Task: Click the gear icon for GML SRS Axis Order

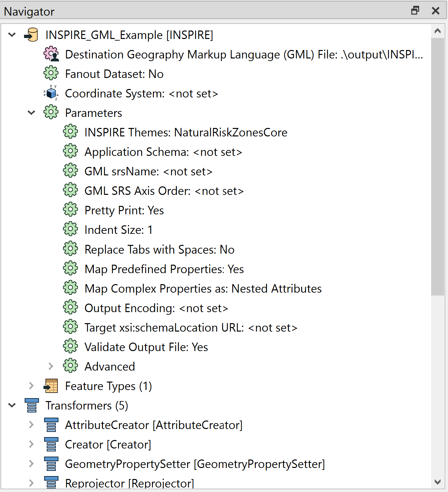Action: coord(70,190)
